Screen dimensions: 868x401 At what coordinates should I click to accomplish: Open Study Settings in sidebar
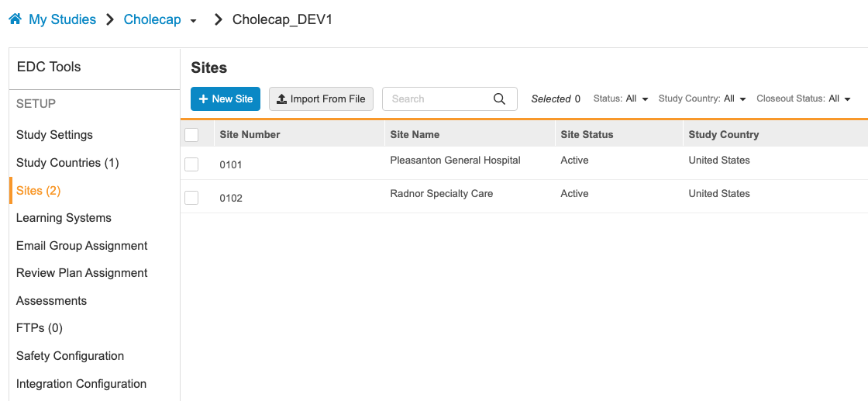[x=54, y=135]
